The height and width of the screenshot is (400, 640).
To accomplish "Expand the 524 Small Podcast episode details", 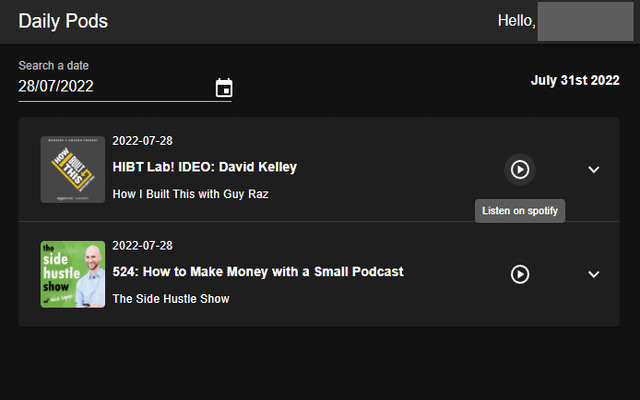I will click(x=593, y=274).
